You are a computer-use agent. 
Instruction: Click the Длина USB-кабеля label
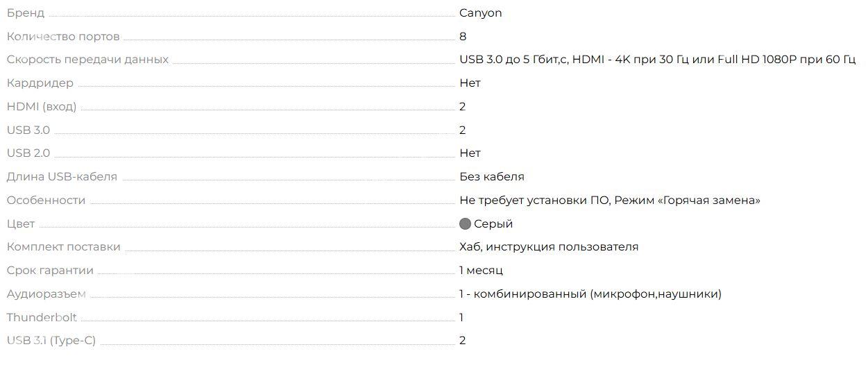point(62,177)
